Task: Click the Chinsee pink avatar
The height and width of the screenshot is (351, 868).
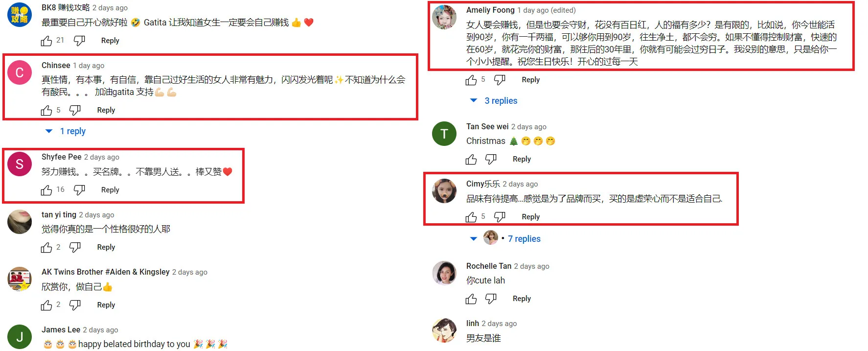Action: (20, 73)
